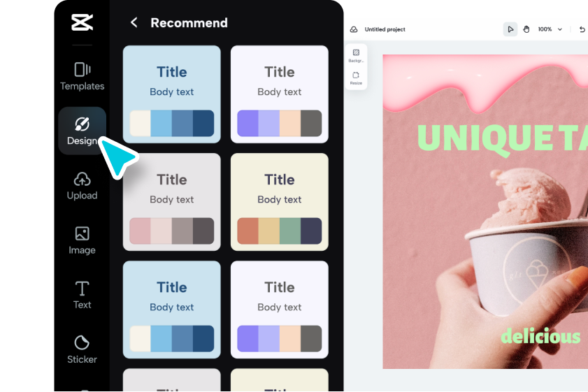588x392 pixels.
Task: Click the undo arrow icon
Action: (x=582, y=29)
